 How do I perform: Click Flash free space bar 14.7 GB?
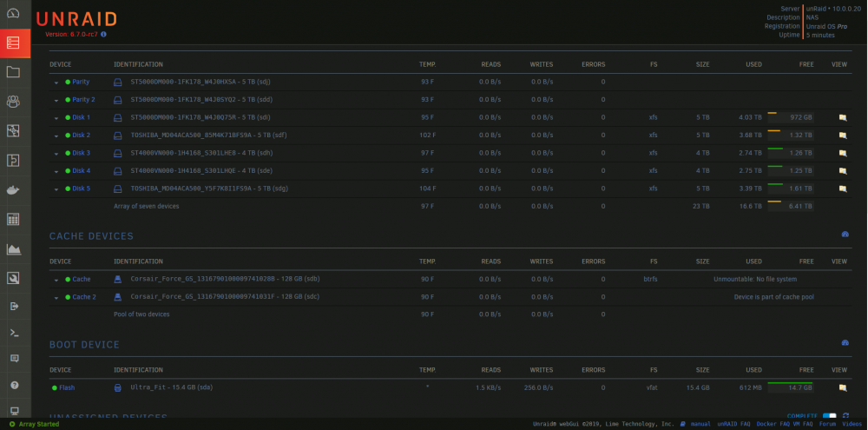click(790, 387)
